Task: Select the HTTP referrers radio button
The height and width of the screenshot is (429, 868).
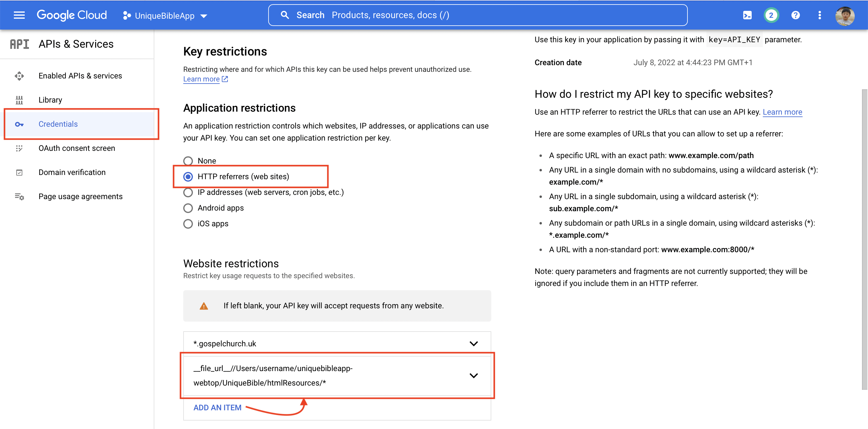Action: coord(188,176)
